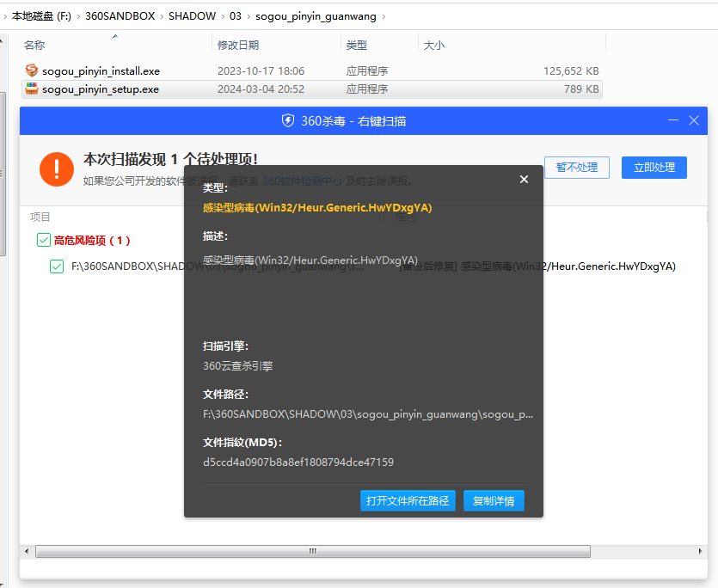Click the gray description text under 描述

click(x=310, y=260)
